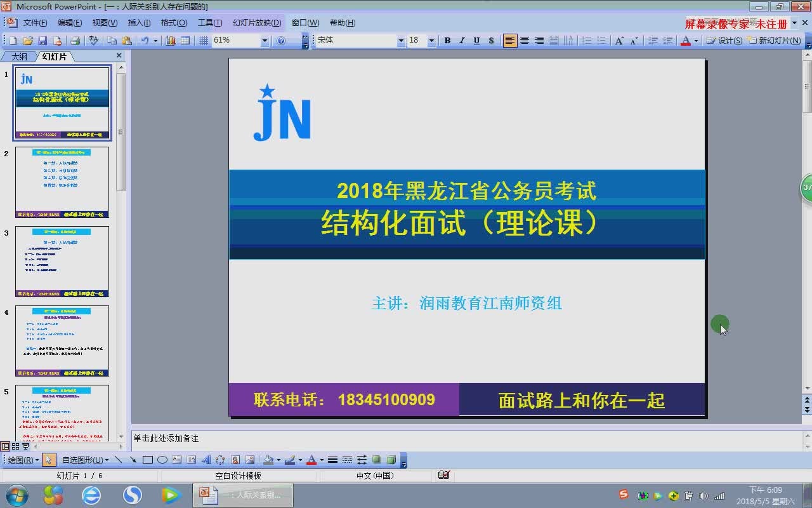This screenshot has width=812, height=508.
Task: Enable left text alignment
Action: click(x=510, y=40)
